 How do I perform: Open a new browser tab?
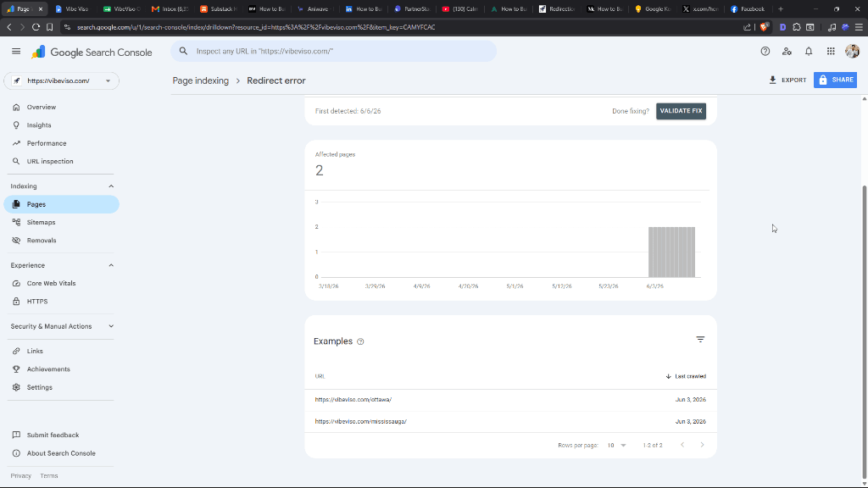[x=781, y=8]
